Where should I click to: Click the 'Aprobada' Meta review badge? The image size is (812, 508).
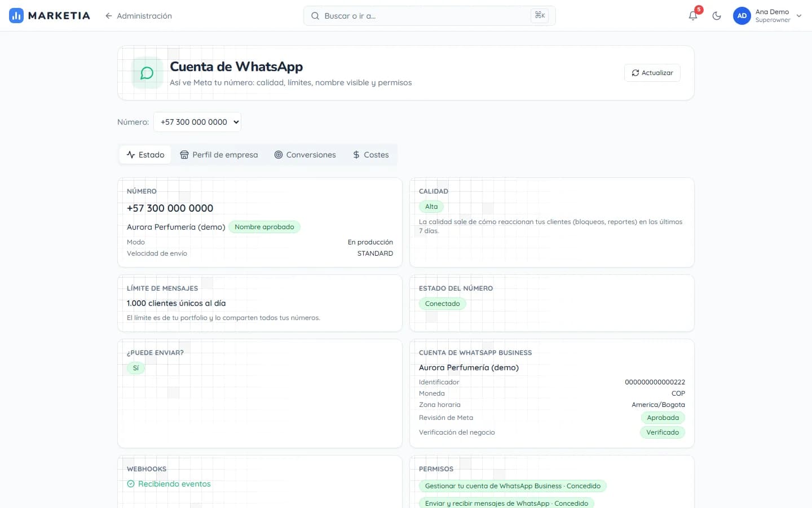tap(663, 418)
